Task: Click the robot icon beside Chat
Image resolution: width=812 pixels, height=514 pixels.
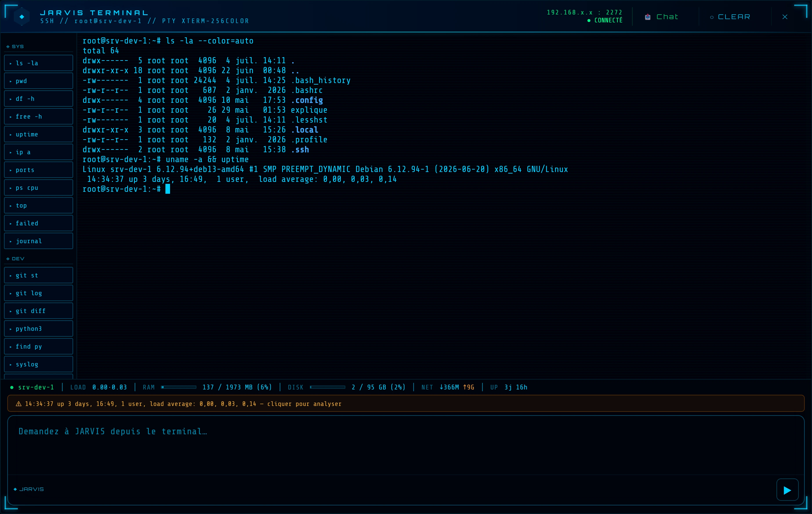Action: pyautogui.click(x=647, y=17)
